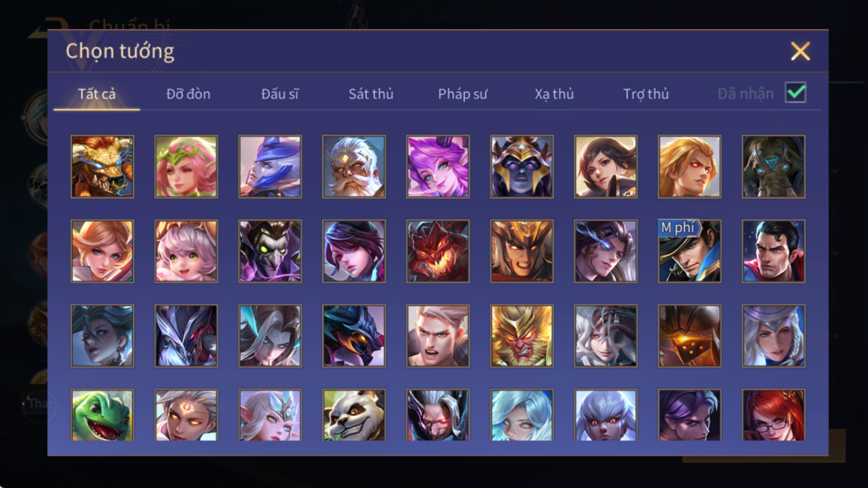Switch to the Đỡ đòn tab
The height and width of the screenshot is (488, 868).
click(188, 94)
